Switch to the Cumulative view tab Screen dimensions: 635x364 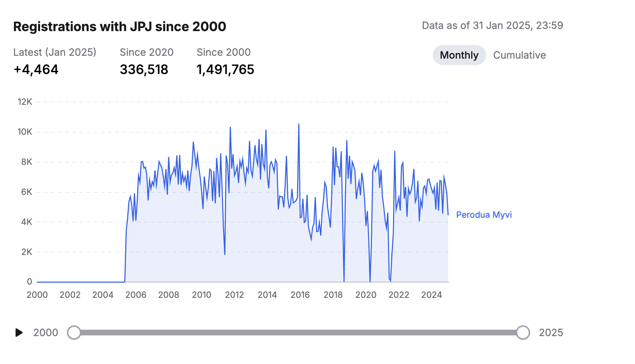pyautogui.click(x=519, y=55)
